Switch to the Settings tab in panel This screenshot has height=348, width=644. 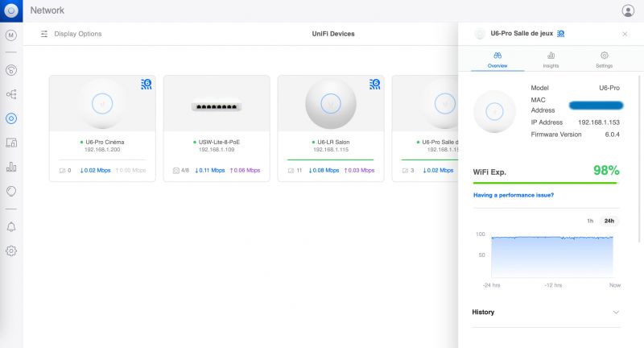pos(605,60)
